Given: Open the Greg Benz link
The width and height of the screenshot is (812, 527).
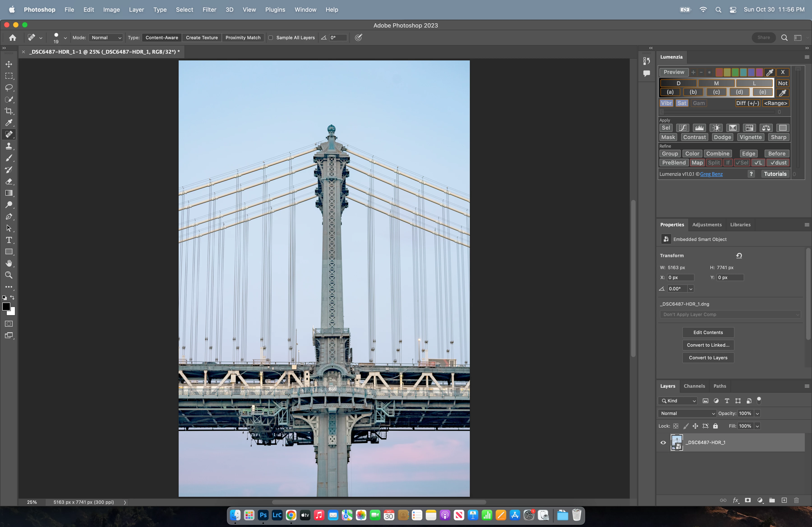Looking at the screenshot, I should 711,174.
